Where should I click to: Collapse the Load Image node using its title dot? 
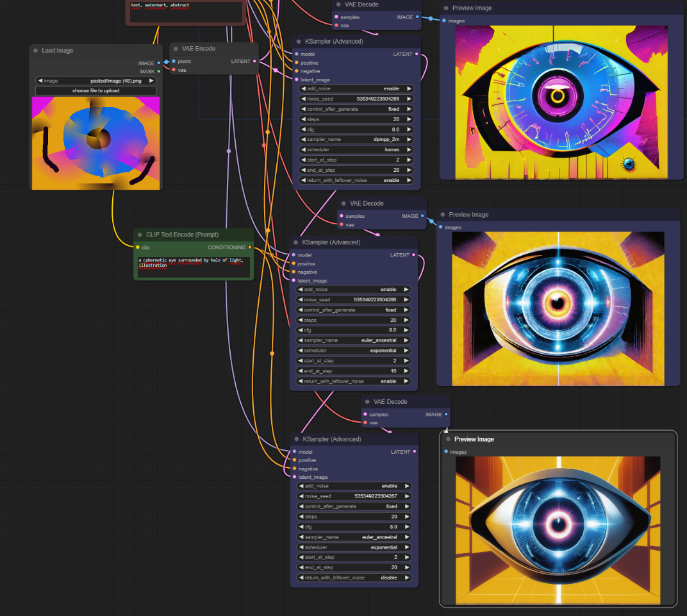(x=36, y=51)
